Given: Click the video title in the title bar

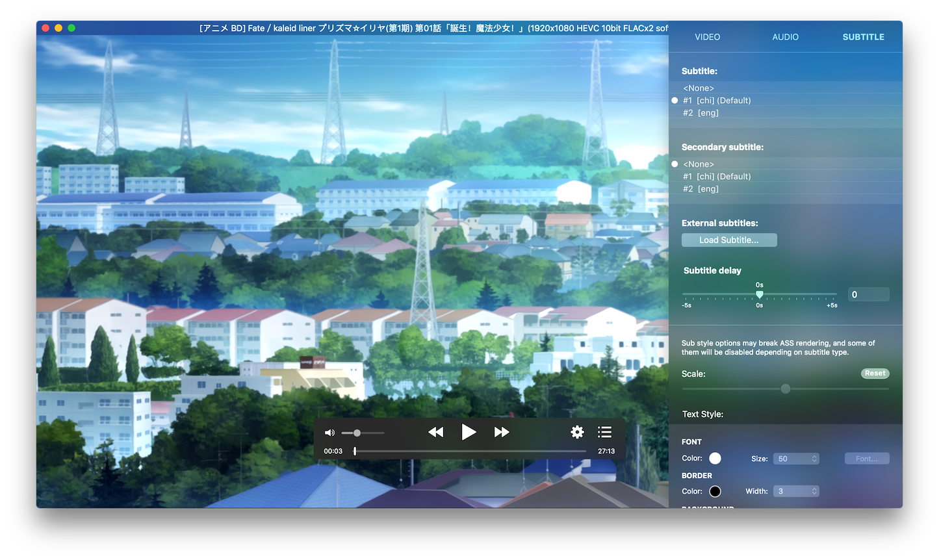Looking at the screenshot, I should [433, 28].
